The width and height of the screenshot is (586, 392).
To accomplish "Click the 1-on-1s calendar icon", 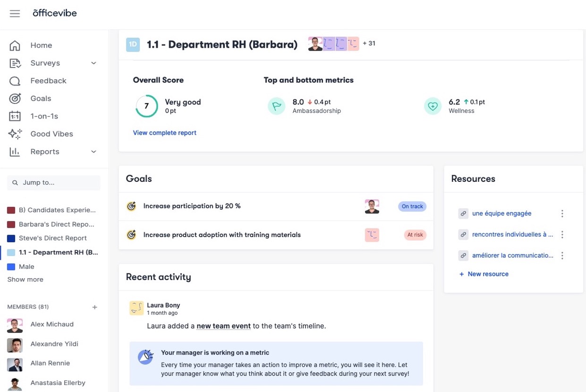I will pyautogui.click(x=15, y=116).
